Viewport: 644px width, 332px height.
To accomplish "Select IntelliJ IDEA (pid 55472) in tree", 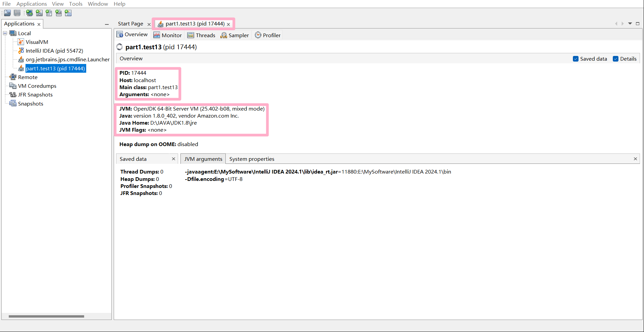I will 54,51.
